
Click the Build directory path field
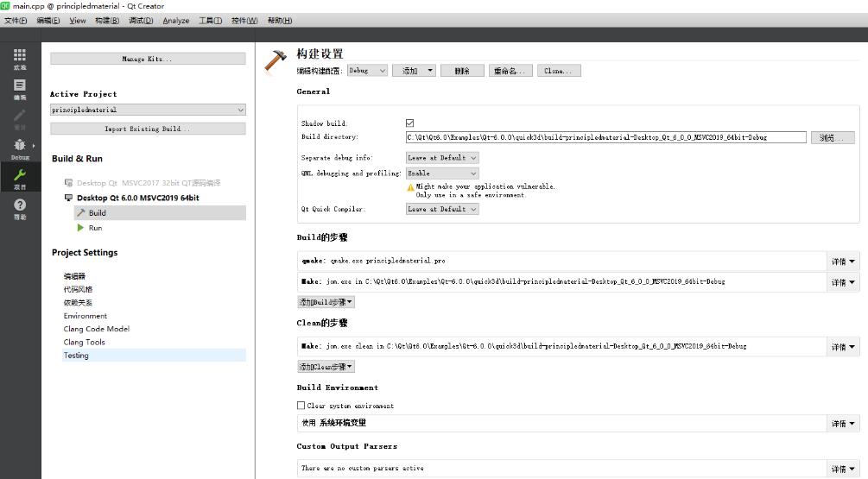click(605, 137)
